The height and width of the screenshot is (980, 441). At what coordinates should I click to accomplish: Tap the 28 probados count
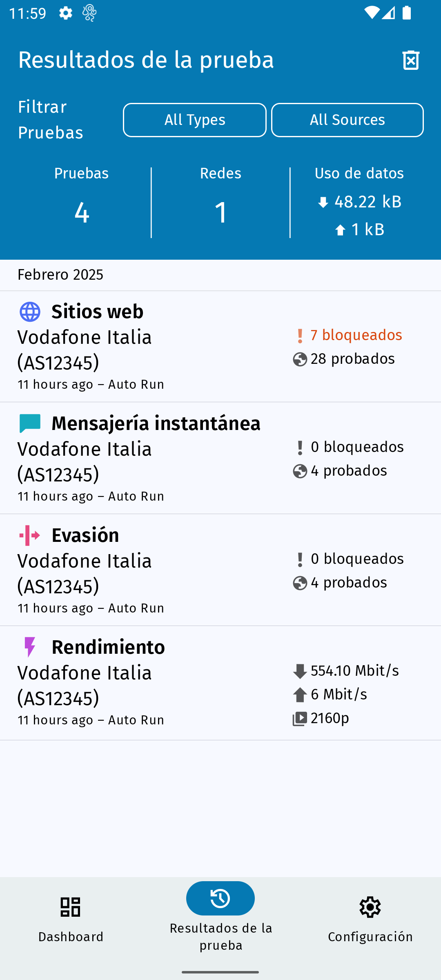(352, 359)
